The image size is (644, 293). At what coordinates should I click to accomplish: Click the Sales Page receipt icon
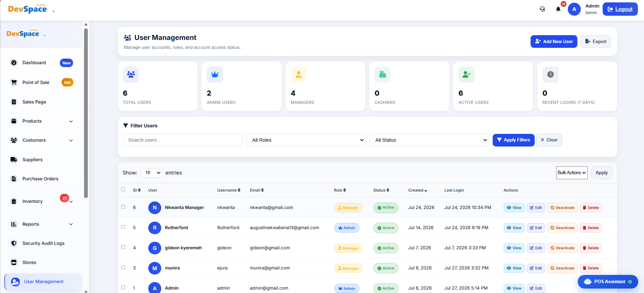click(x=14, y=102)
